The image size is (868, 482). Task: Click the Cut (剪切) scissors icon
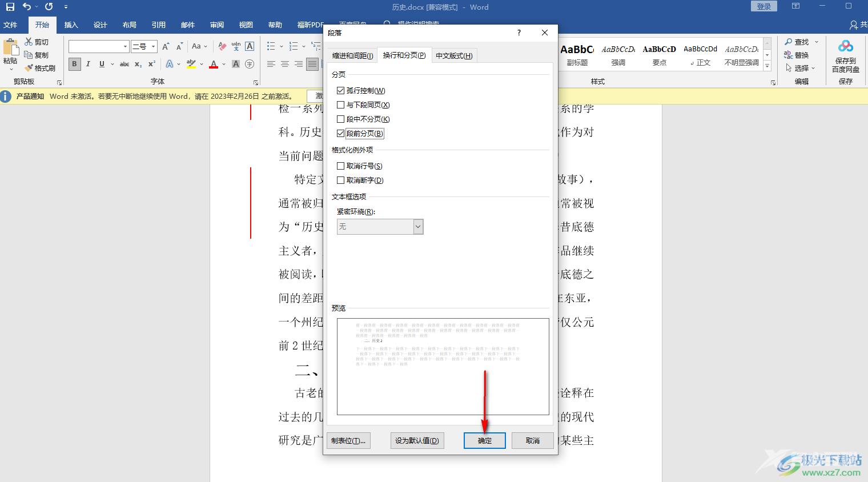click(29, 42)
